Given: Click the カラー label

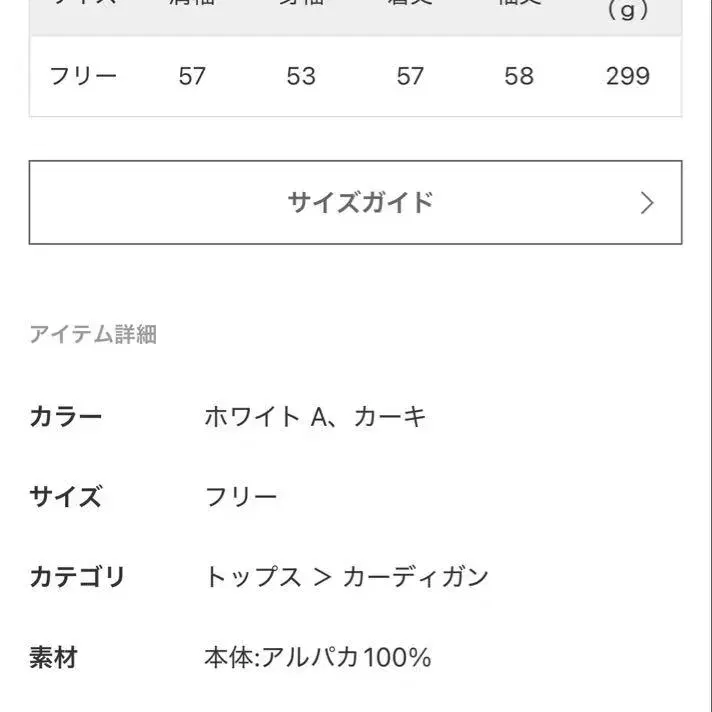Looking at the screenshot, I should pyautogui.click(x=66, y=416).
